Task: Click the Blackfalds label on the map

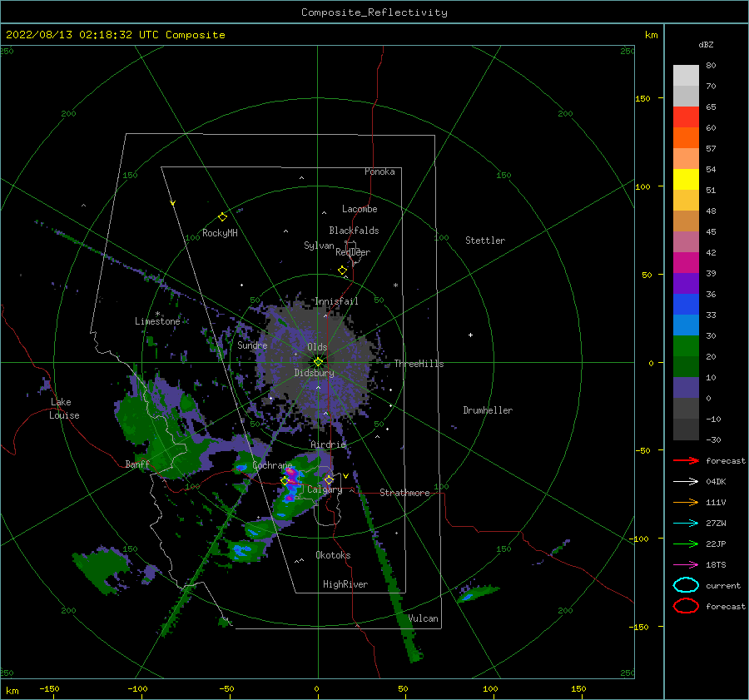Action: tap(354, 231)
